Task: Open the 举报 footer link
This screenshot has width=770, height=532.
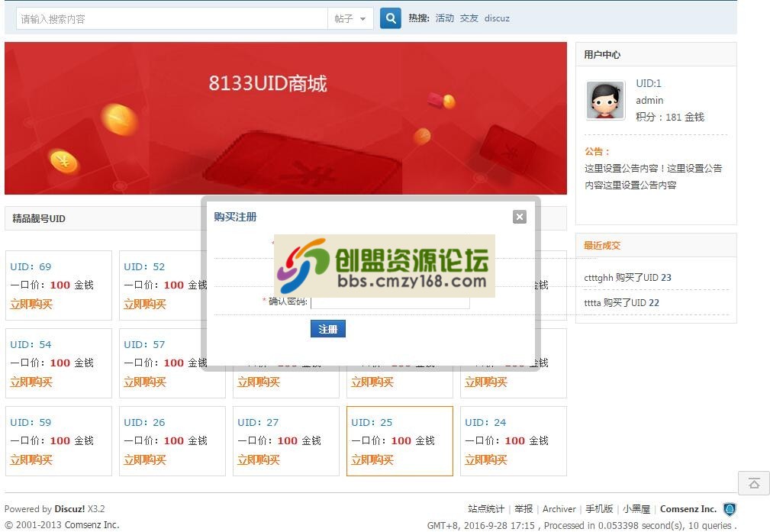Action: coord(524,509)
